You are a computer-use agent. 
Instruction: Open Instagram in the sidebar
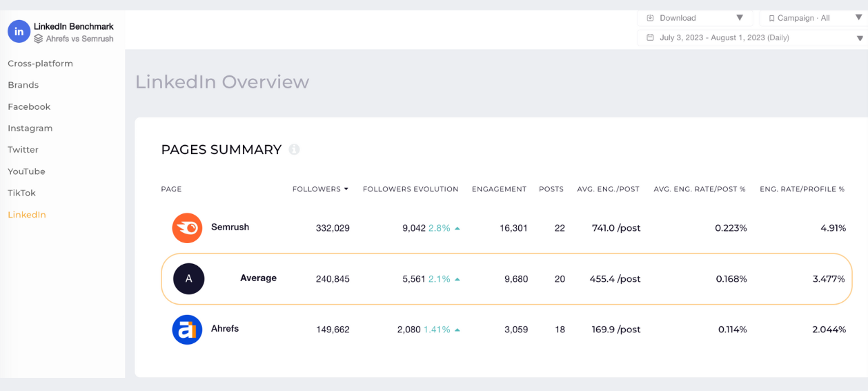click(30, 128)
